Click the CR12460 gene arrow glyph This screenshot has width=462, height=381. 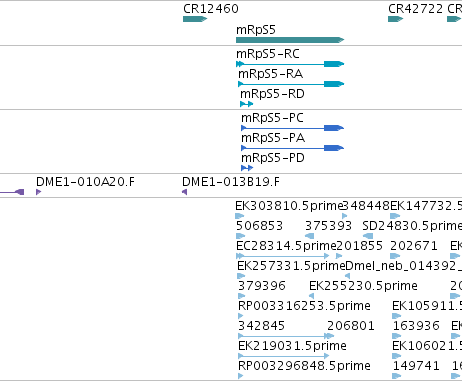(195, 19)
